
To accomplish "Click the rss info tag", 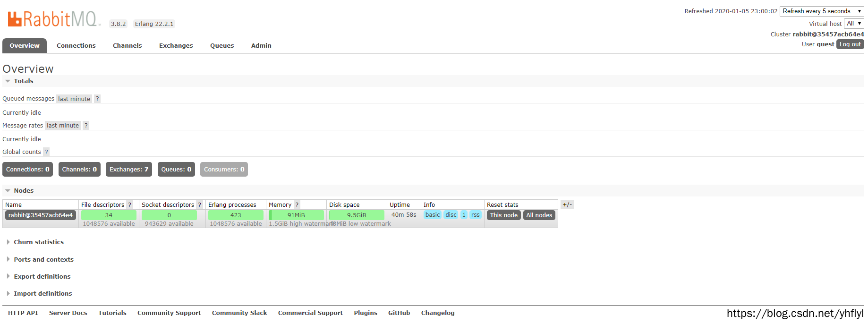I will coord(475,215).
